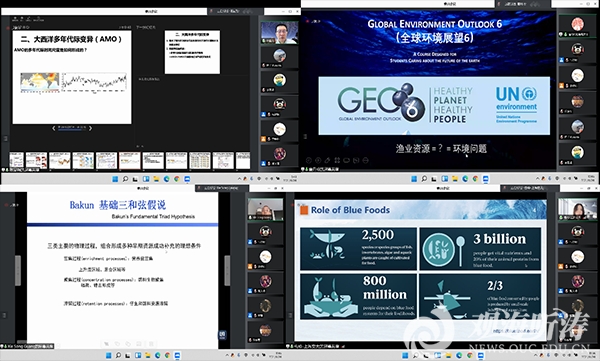The height and width of the screenshot is (361, 600).
Task: Click Search icon in top-left screen taskbar
Action: pyautogui.click(x=125, y=179)
